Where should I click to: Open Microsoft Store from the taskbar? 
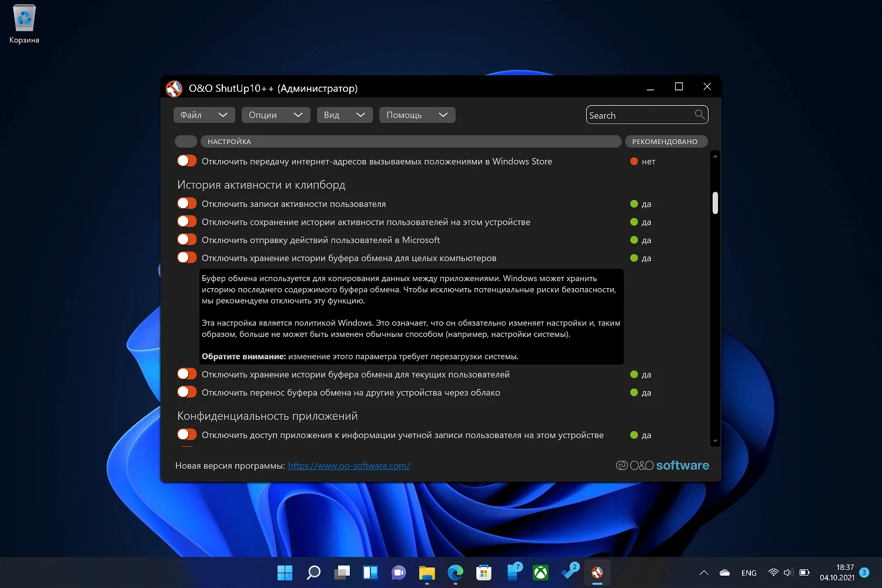tap(484, 572)
